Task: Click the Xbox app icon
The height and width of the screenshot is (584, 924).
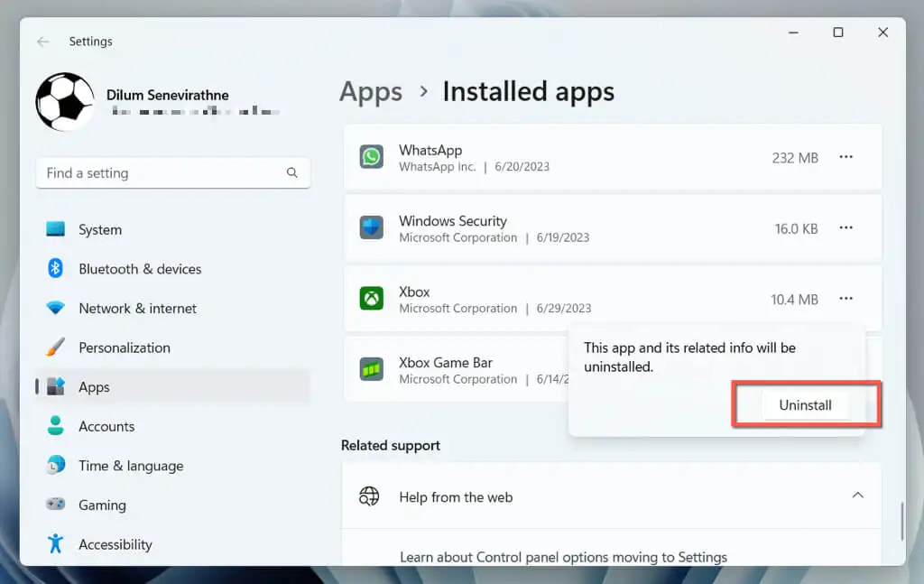Action: click(372, 299)
